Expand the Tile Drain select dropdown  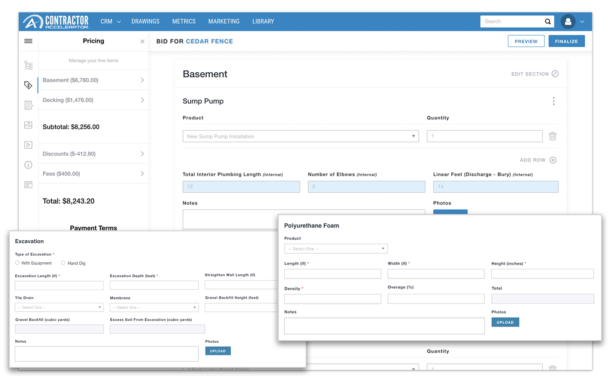59,307
